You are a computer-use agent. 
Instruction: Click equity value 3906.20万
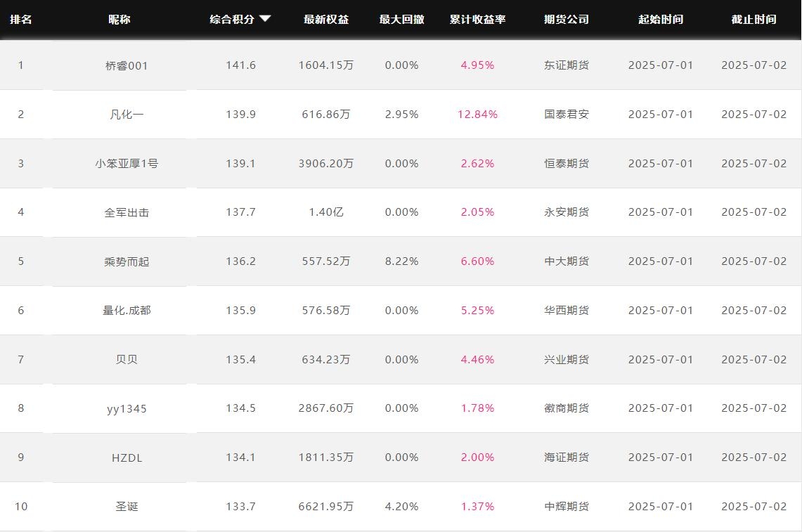click(326, 164)
